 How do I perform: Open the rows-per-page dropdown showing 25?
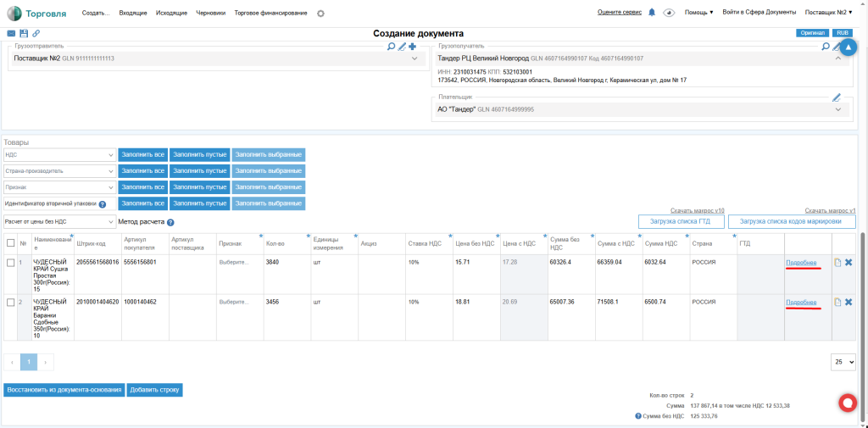[x=843, y=361]
